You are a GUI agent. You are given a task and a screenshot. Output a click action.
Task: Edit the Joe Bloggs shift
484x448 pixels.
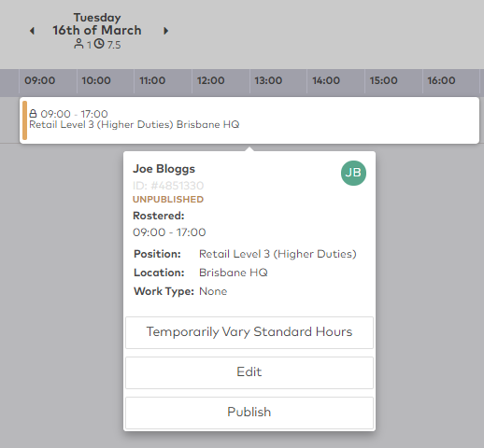(x=249, y=372)
